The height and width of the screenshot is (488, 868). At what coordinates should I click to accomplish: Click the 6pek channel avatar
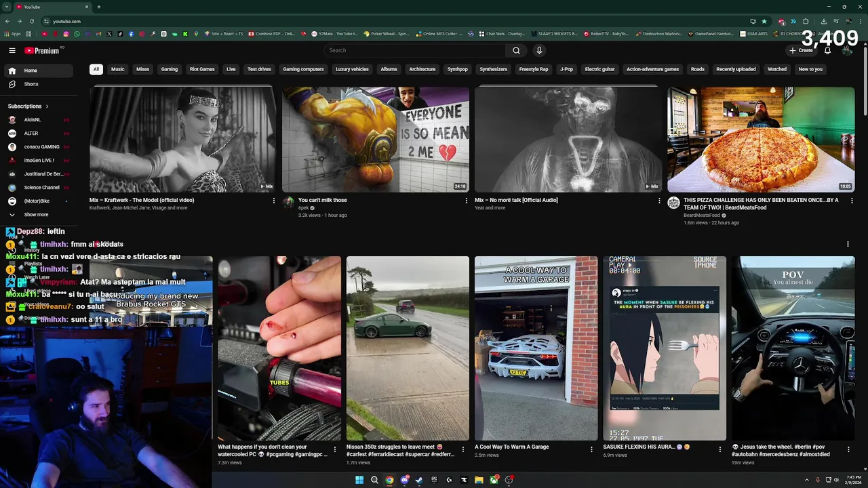288,203
